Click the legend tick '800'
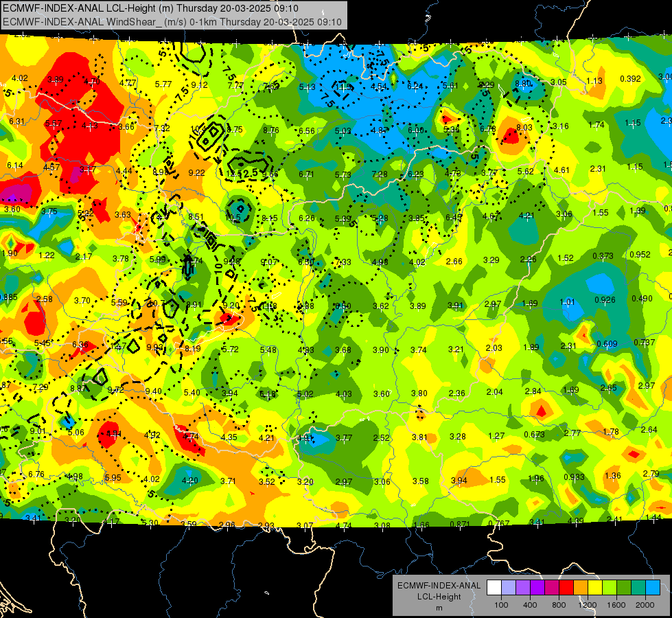 point(559,605)
